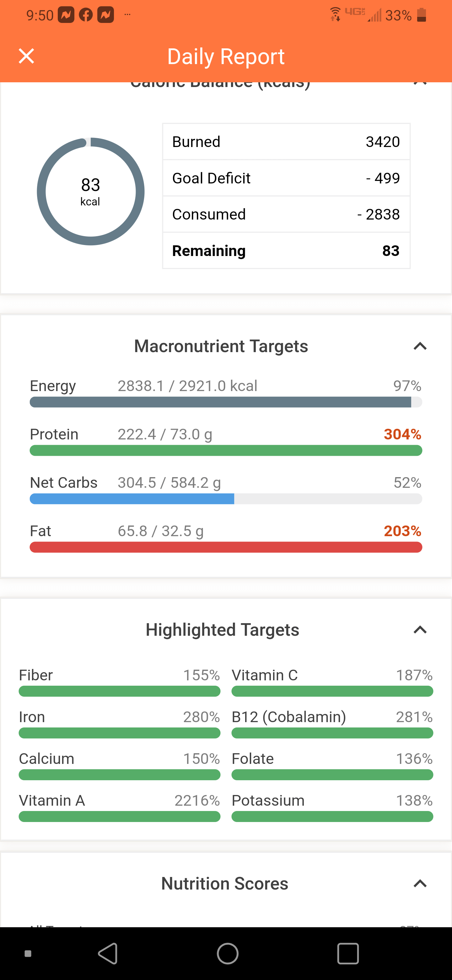Open the recent apps square icon

(348, 953)
